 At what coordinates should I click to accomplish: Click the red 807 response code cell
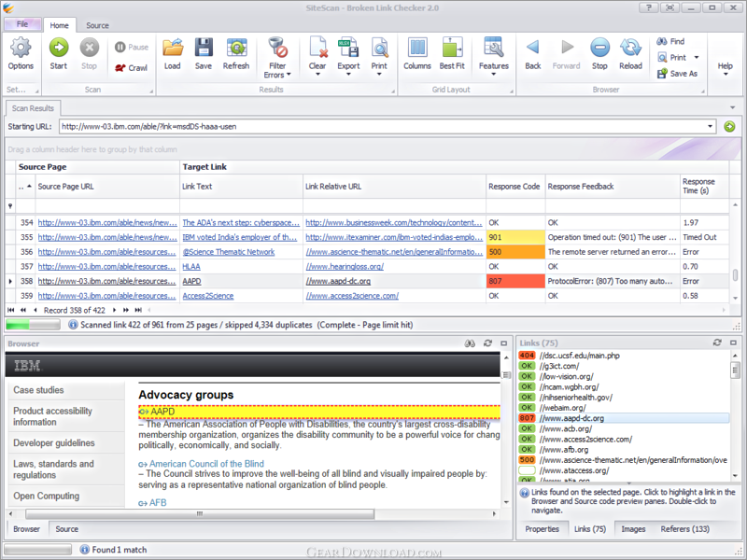coord(515,282)
